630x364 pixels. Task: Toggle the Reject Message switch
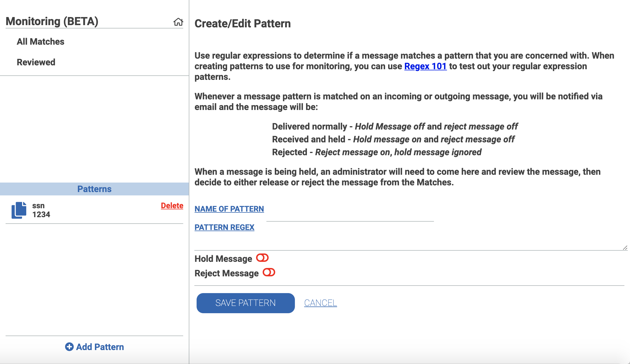[269, 272]
